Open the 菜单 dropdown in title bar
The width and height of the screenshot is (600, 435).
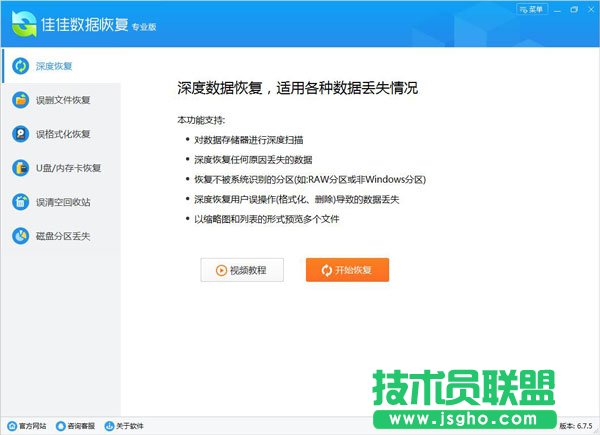532,9
